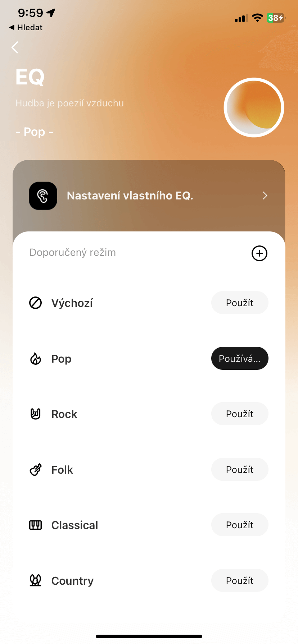298x644 pixels.
Task: Toggle the active Pop Používá button
Action: (240, 359)
